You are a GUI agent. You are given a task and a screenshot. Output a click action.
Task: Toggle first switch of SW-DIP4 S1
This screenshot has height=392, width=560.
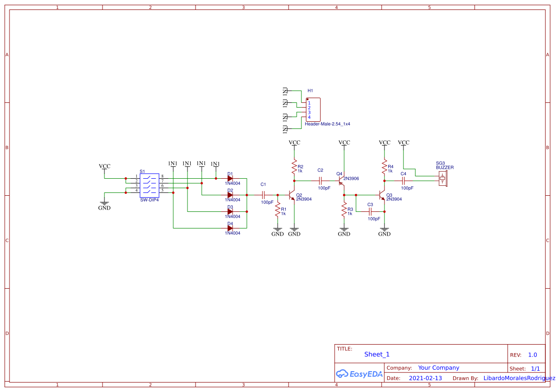click(149, 178)
